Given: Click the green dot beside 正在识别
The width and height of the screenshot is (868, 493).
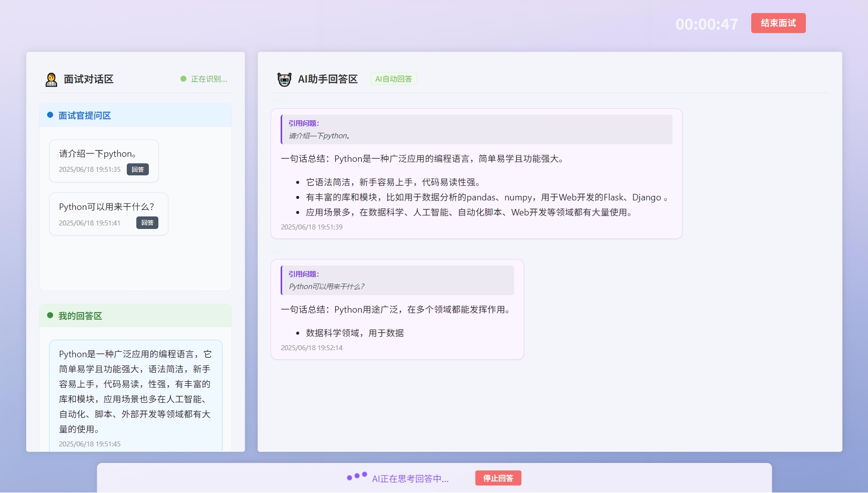Looking at the screenshot, I should pyautogui.click(x=183, y=79).
